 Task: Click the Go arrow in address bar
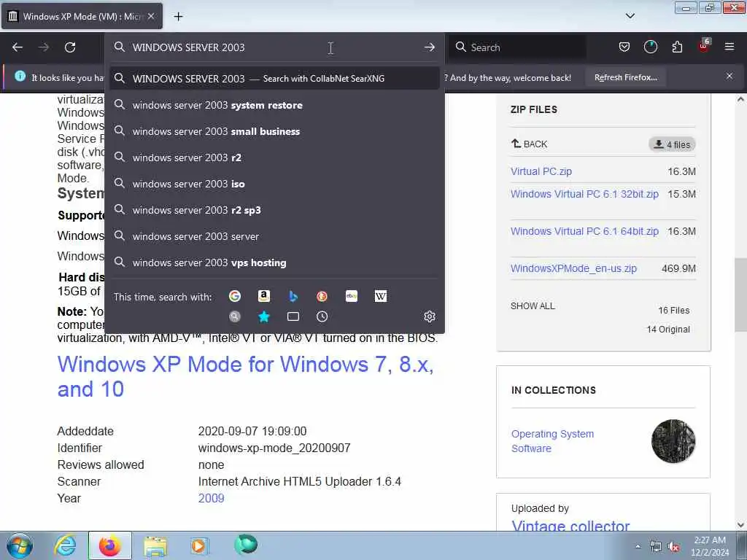click(x=429, y=47)
